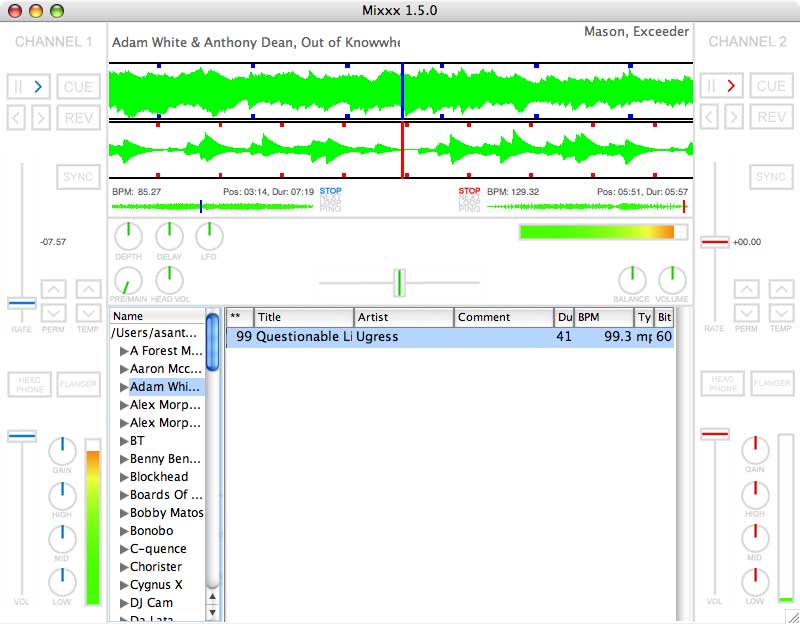Click Channel 2 rewind arrow button

(x=709, y=118)
